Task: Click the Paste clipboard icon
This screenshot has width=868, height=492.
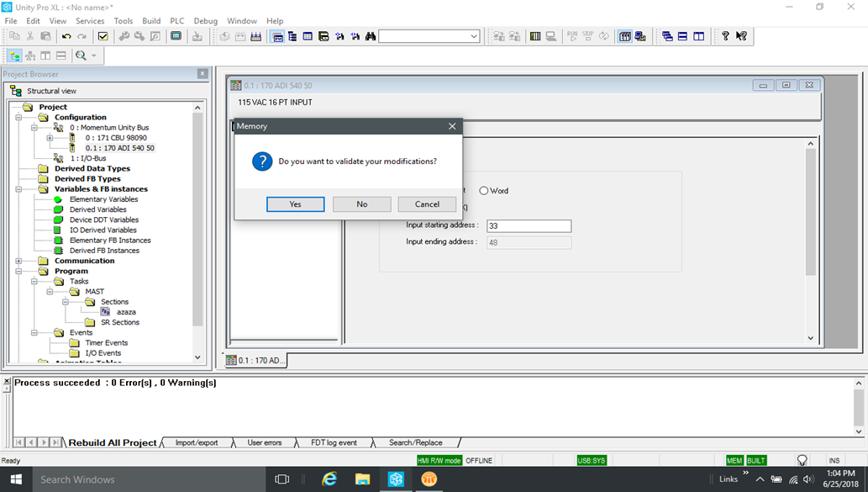Action: pos(46,36)
